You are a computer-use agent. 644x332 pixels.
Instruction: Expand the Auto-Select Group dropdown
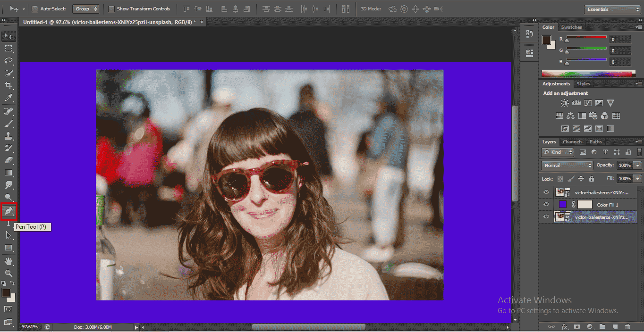click(x=85, y=9)
